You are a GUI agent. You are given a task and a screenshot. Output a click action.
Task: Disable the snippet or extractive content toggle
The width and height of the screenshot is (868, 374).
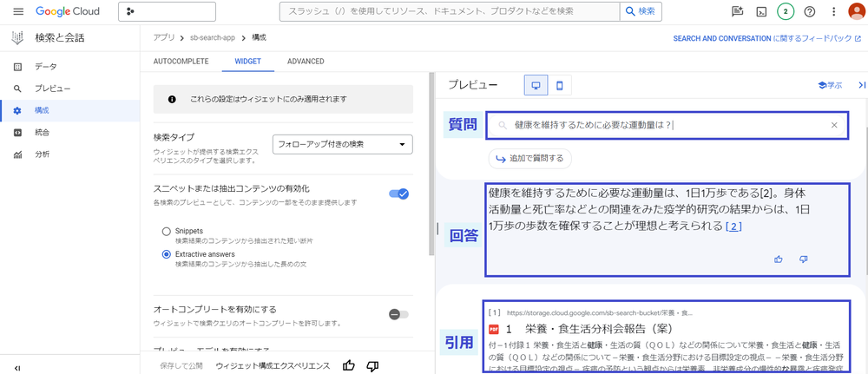tap(399, 194)
